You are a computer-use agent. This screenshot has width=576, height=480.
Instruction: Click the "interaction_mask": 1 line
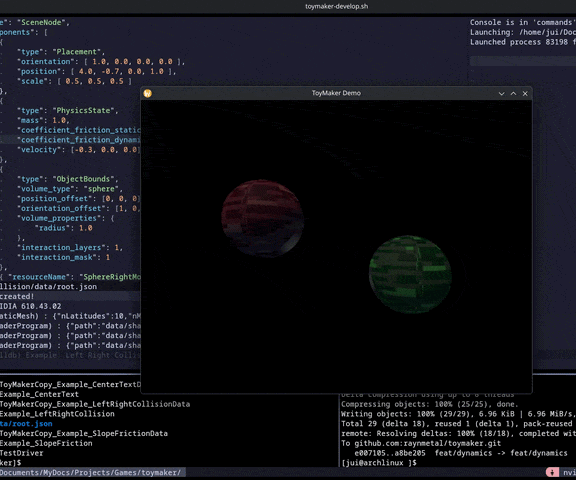click(x=64, y=257)
